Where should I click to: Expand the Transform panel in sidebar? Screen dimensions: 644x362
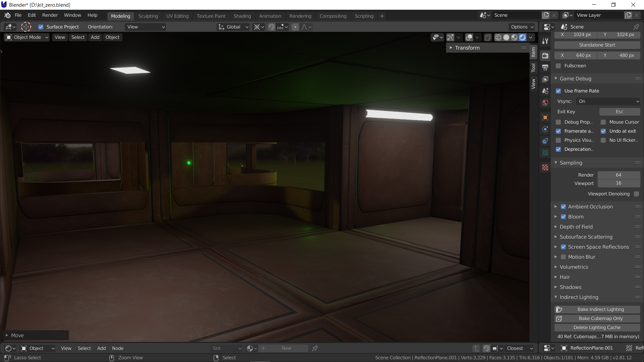point(467,48)
